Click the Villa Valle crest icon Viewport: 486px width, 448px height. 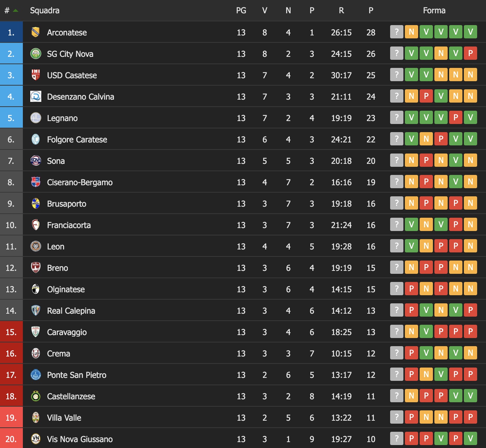pyautogui.click(x=35, y=418)
